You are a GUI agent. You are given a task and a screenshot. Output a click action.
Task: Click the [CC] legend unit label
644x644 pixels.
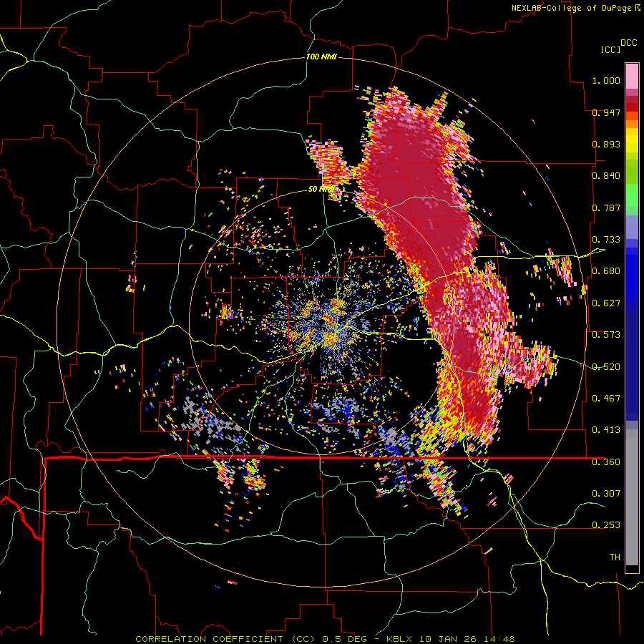(x=610, y=49)
